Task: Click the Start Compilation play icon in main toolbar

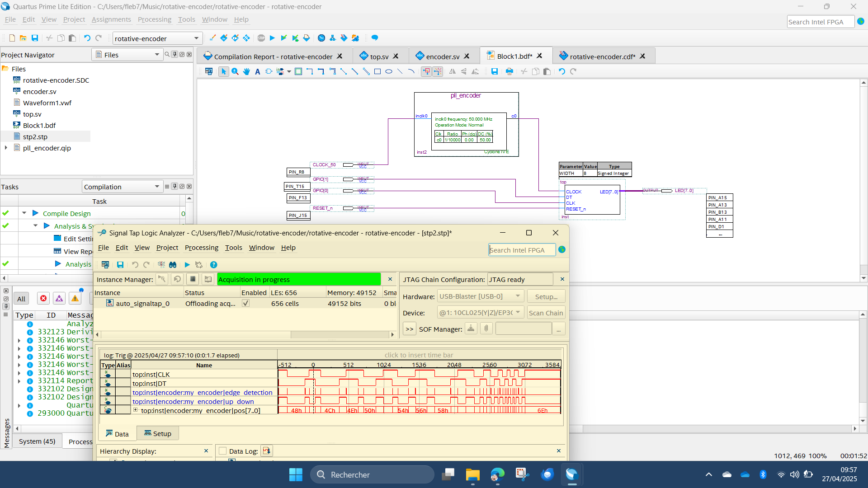Action: 272,38
